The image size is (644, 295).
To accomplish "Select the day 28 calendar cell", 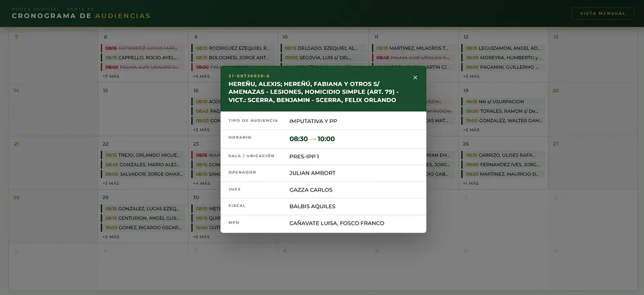I will coord(53,216).
